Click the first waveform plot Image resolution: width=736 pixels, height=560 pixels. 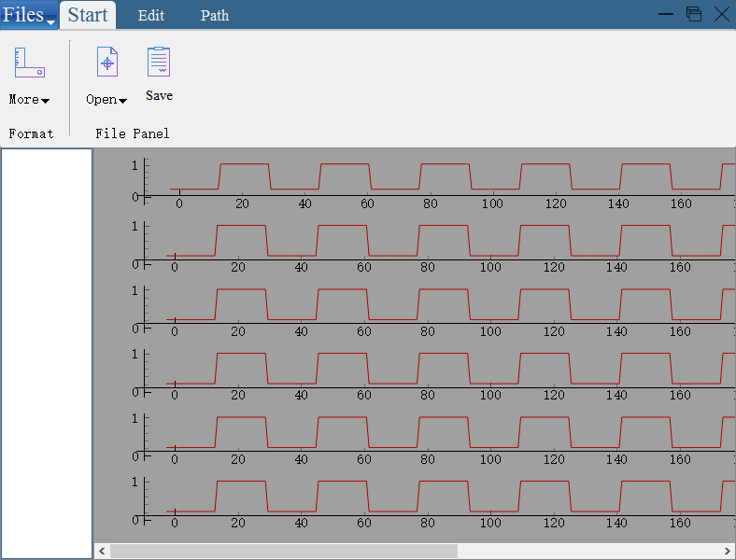point(432,184)
